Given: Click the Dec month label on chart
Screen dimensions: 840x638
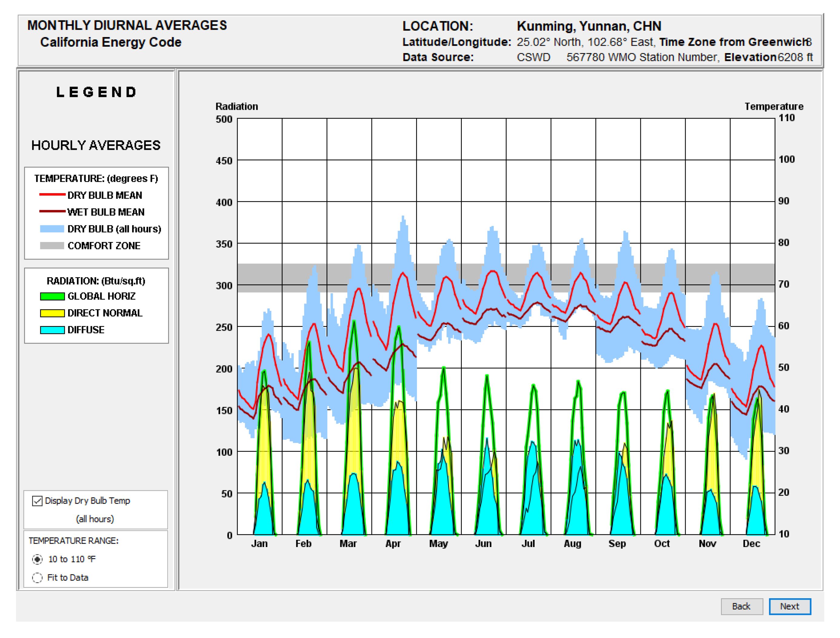Looking at the screenshot, I should 751,543.
